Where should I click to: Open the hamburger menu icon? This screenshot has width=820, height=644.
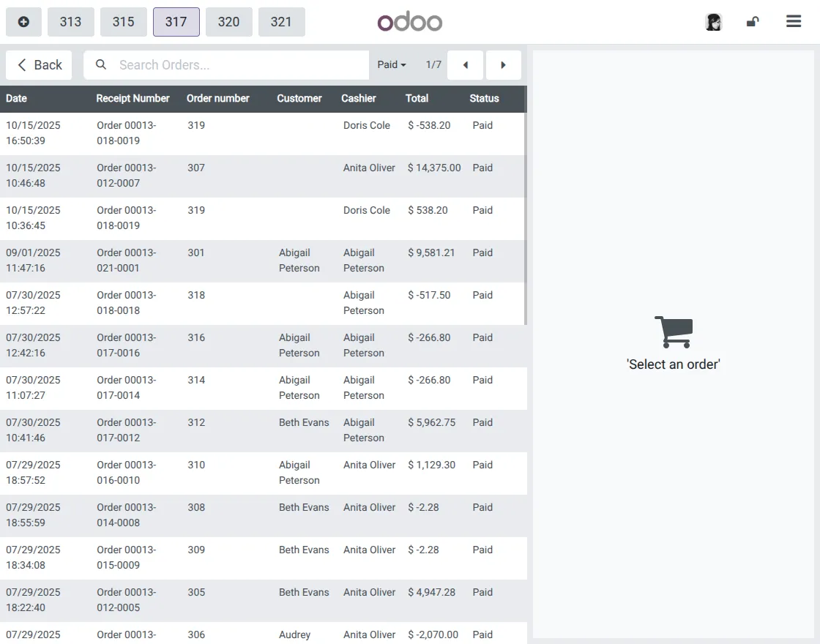point(794,22)
